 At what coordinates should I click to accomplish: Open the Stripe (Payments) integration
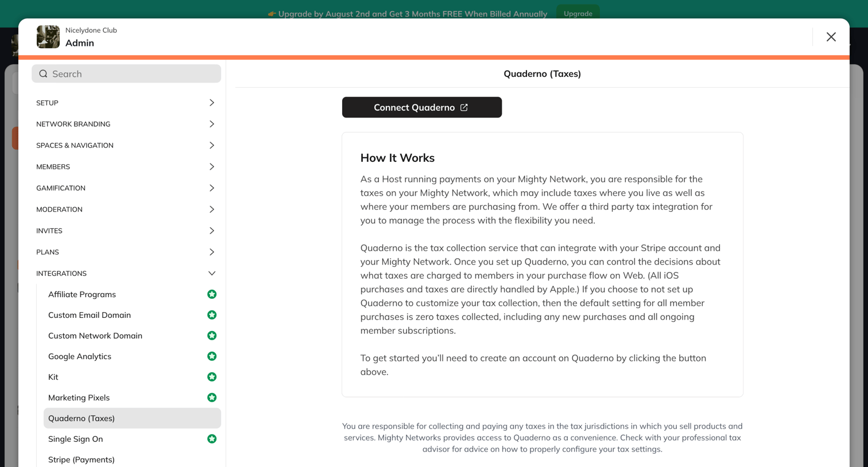(132, 460)
